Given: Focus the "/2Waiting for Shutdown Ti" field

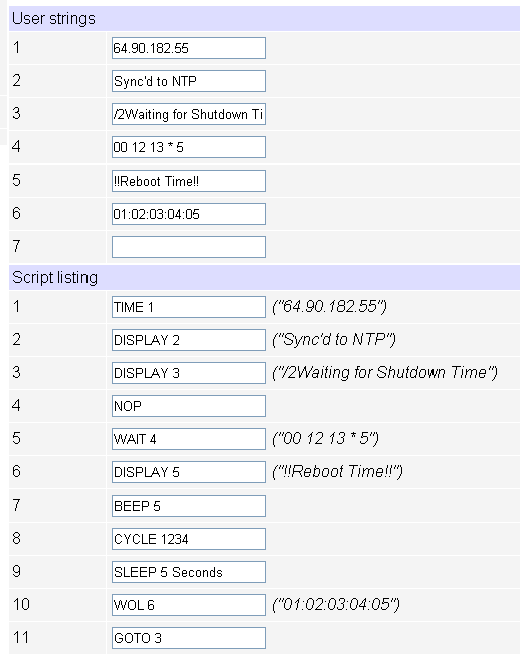Looking at the screenshot, I should click(x=189, y=114).
